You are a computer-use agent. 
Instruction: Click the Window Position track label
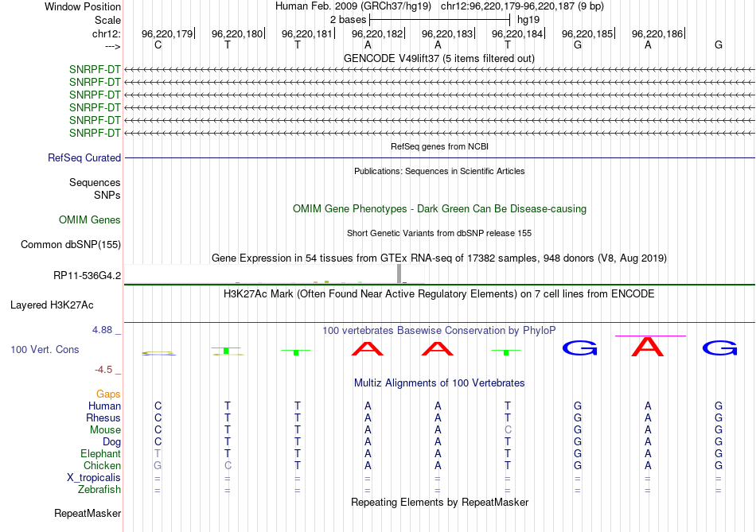(83, 6)
